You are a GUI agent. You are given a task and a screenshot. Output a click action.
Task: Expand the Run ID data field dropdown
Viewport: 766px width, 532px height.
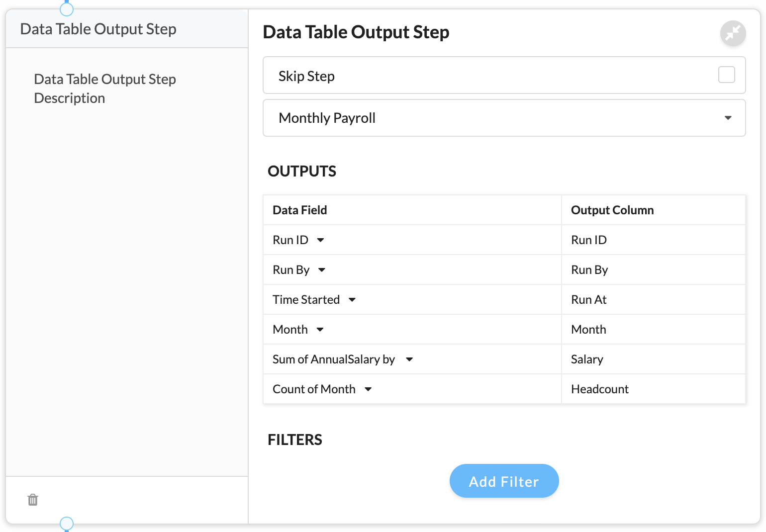pyautogui.click(x=320, y=240)
